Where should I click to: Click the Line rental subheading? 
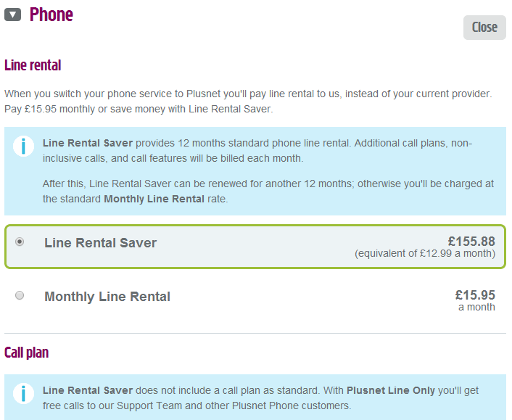pyautogui.click(x=33, y=65)
